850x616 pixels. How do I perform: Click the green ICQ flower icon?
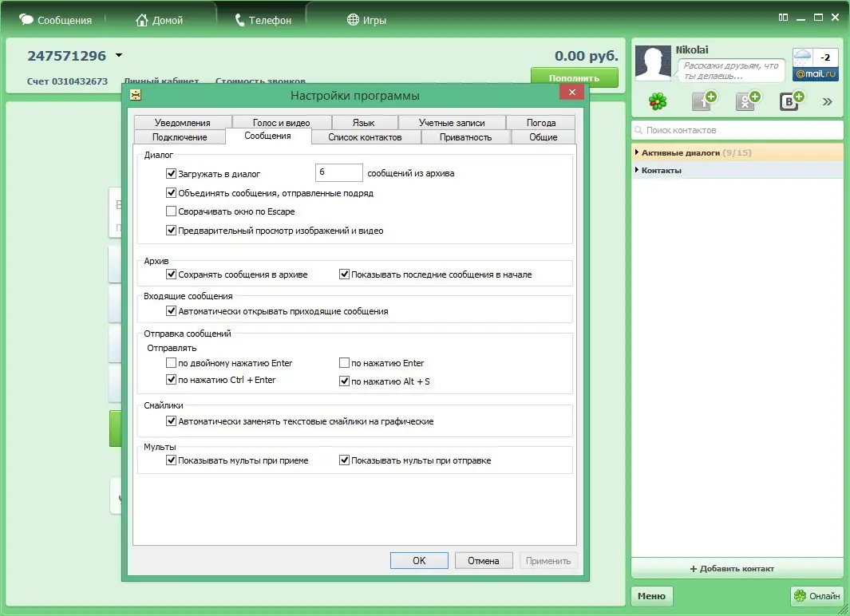pos(656,101)
